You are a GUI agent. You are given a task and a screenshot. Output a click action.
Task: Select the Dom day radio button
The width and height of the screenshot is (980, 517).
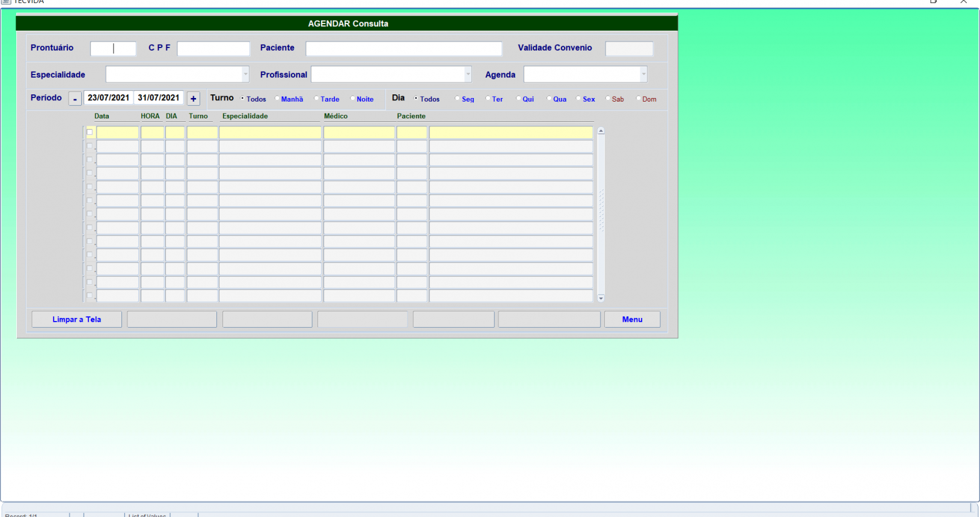[x=639, y=99]
